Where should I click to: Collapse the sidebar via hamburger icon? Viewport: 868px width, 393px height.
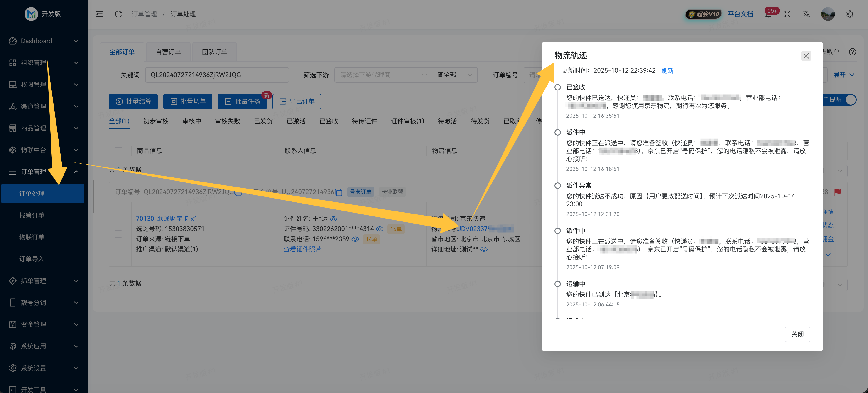tap(99, 14)
